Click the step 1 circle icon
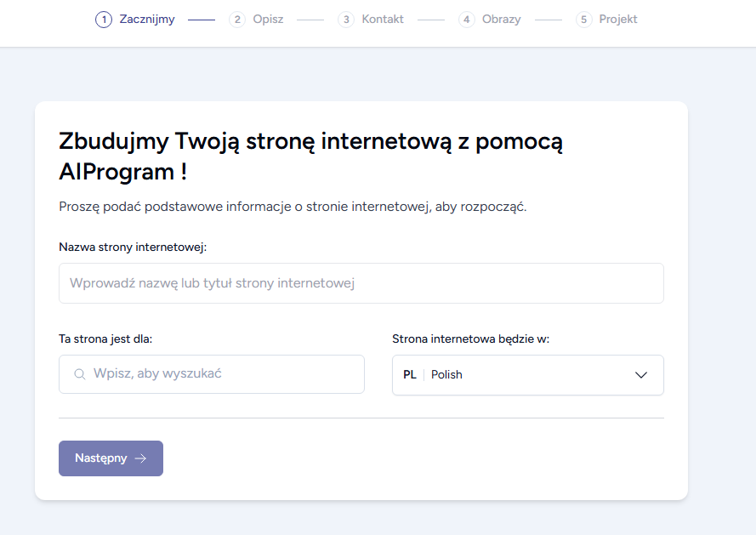756x535 pixels. [x=104, y=20]
